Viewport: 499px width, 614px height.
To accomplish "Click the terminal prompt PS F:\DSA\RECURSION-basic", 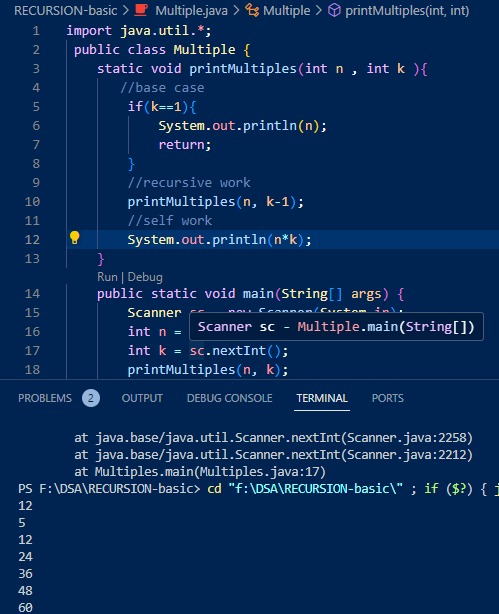I will 109,489.
